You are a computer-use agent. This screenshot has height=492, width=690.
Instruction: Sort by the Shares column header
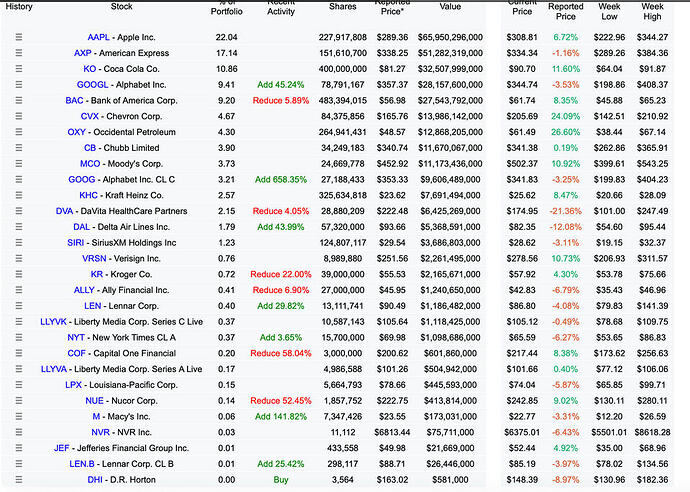(342, 7)
